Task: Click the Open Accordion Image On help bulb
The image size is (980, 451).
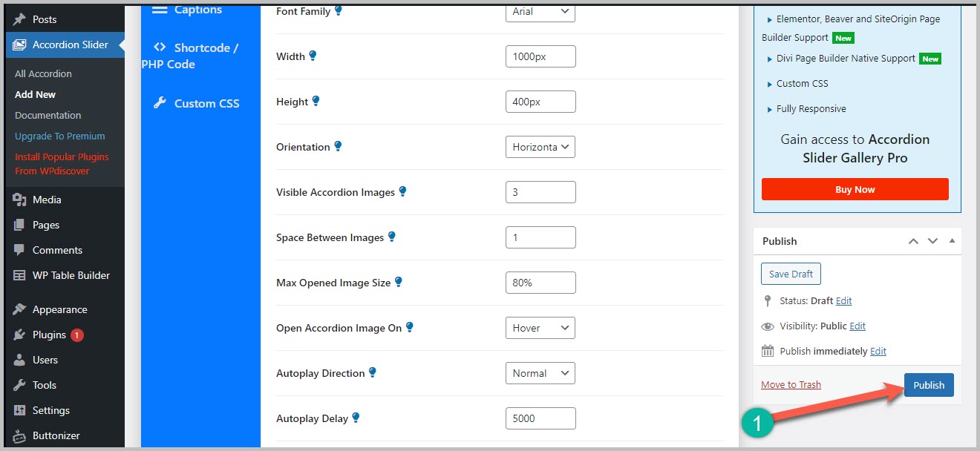Action: click(409, 327)
